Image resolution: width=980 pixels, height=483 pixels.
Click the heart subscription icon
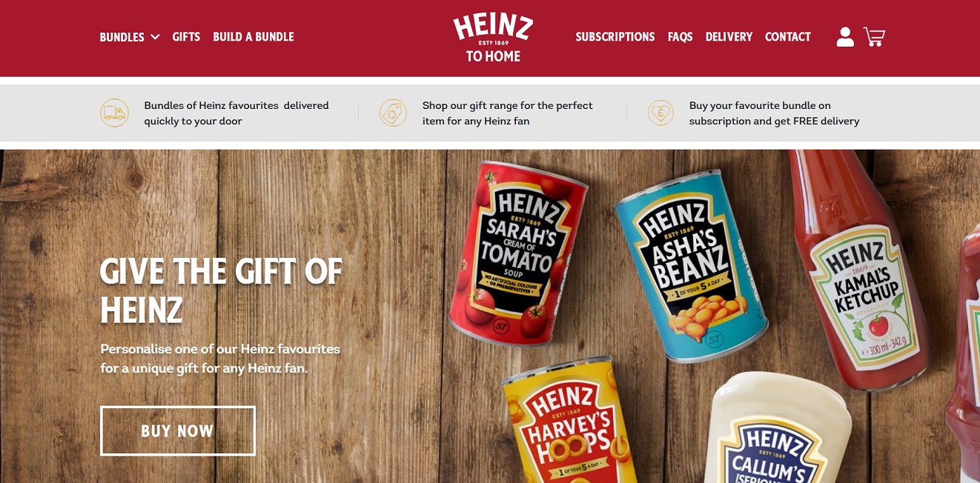click(660, 113)
